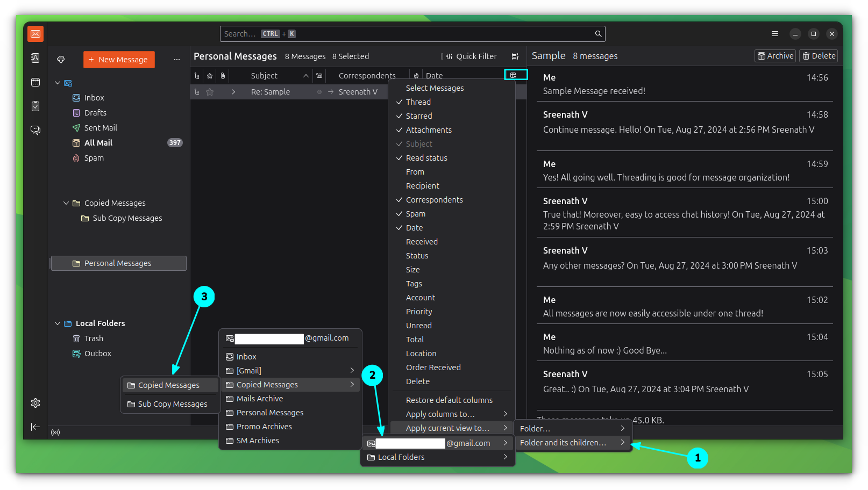Viewport: 868px width, 490px height.
Task: Open the Chat space
Action: [x=35, y=130]
